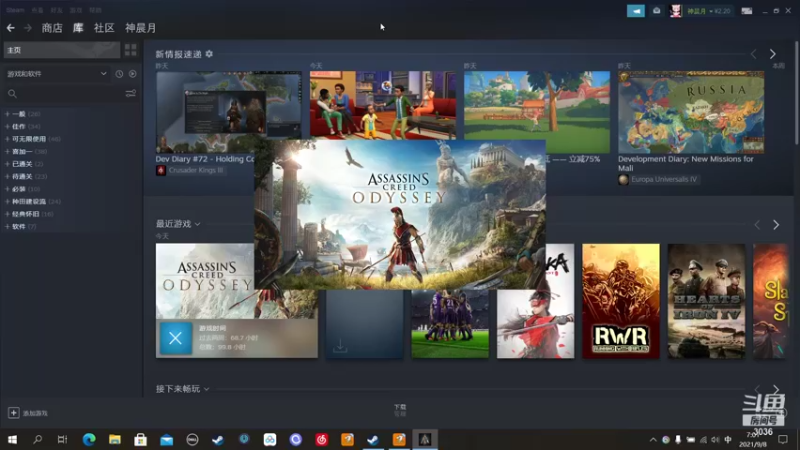
Task: Open Windows taskbar search
Action: (x=37, y=439)
